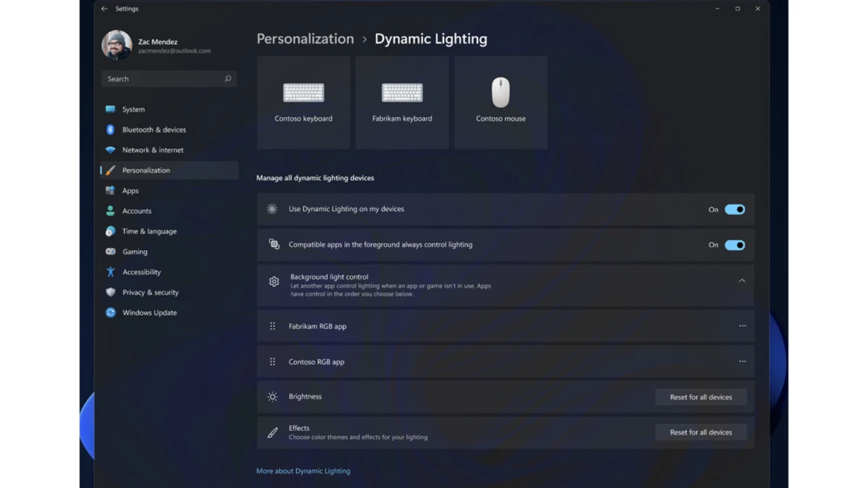The width and height of the screenshot is (868, 488).
Task: Open more options for Contoso RGB app
Action: point(742,361)
